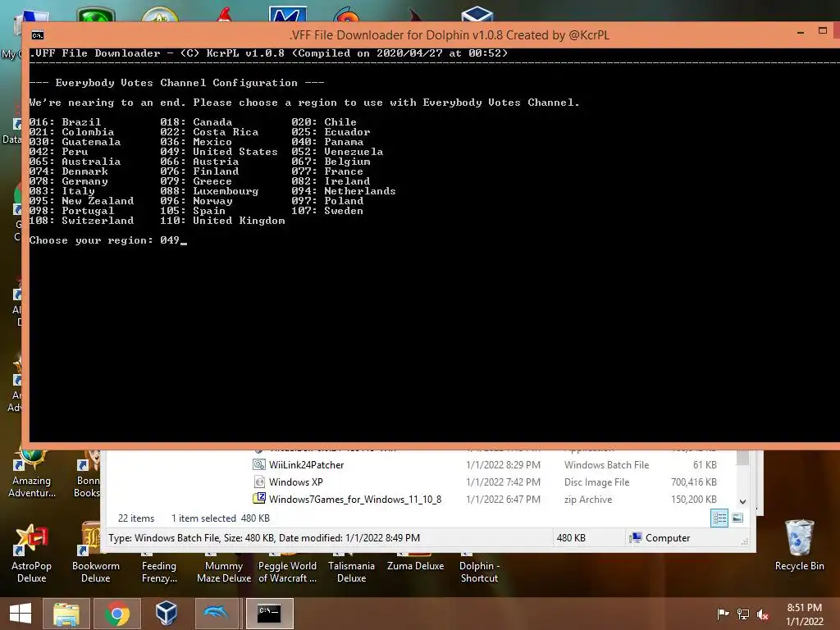
Task: Click the '1/1/2022 8:29 PM' date cell
Action: click(x=503, y=465)
